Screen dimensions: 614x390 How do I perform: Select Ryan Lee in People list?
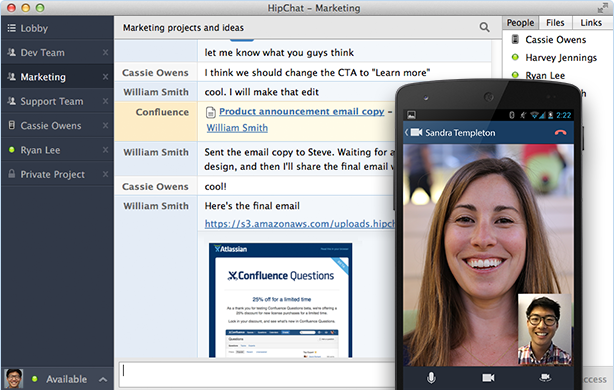click(x=545, y=75)
